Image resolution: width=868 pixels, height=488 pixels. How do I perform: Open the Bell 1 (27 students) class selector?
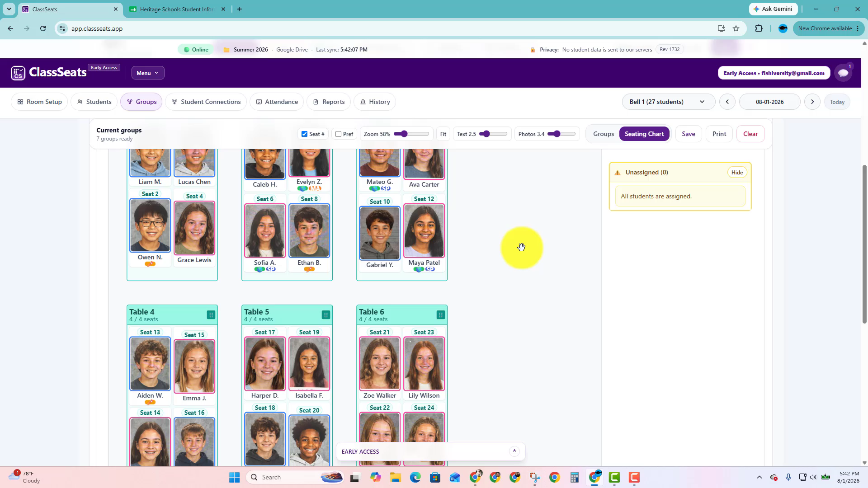(x=668, y=102)
